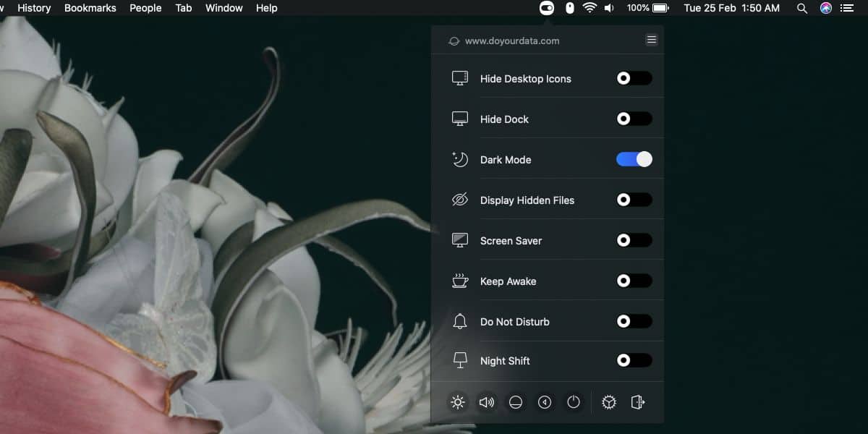Click the half-filled circle icon

[x=516, y=402]
